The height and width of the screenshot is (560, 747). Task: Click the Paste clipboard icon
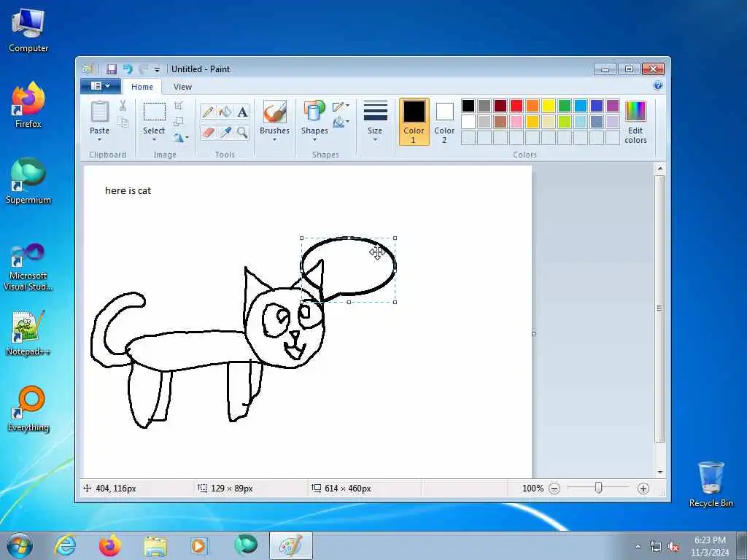(x=99, y=112)
